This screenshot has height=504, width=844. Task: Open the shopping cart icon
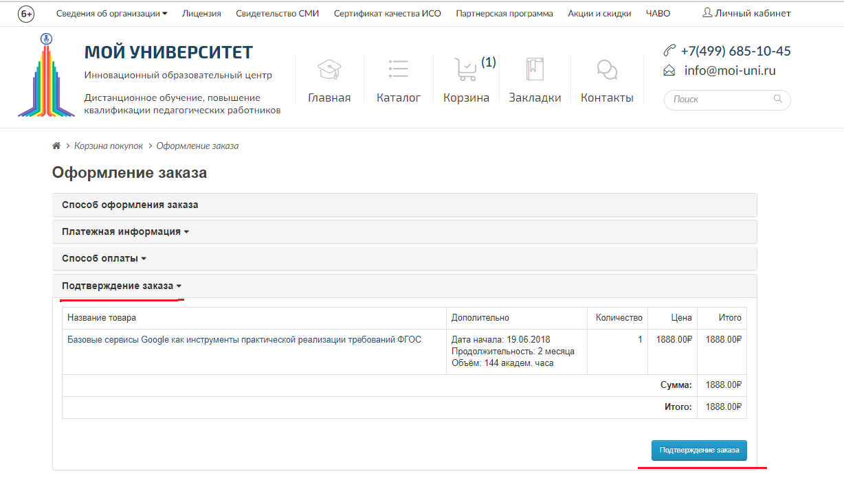[465, 69]
